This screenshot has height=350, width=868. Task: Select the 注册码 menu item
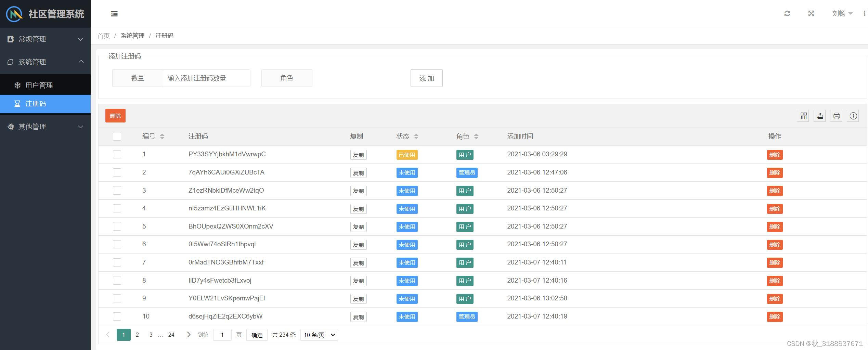click(45, 104)
